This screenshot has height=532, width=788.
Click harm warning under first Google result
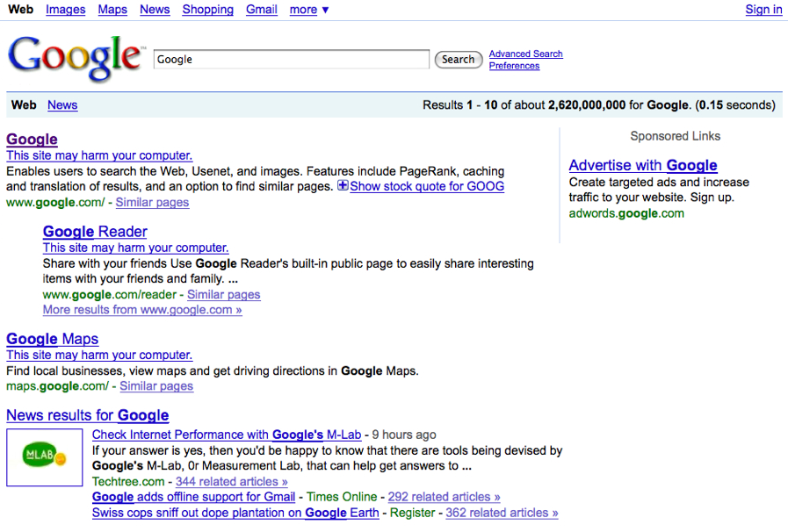click(x=99, y=155)
